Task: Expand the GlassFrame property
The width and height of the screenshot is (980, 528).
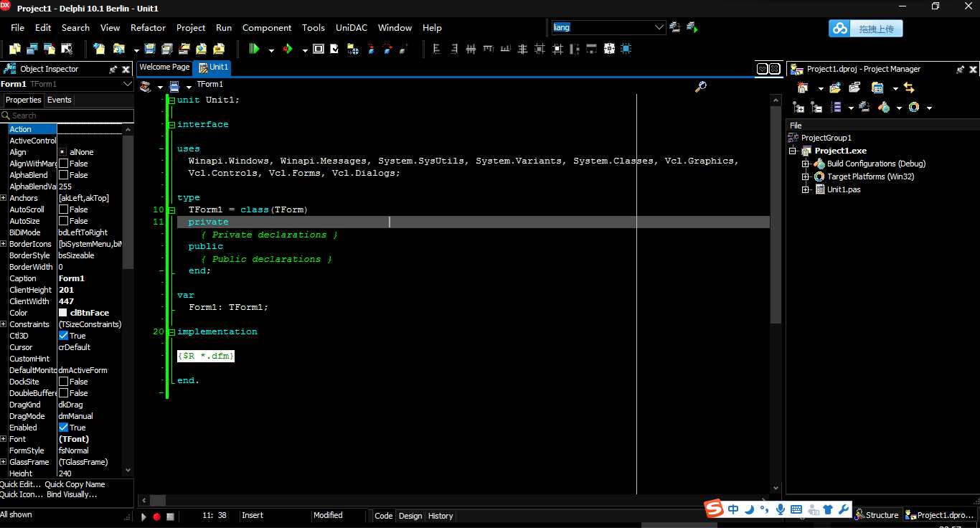Action: click(x=4, y=462)
